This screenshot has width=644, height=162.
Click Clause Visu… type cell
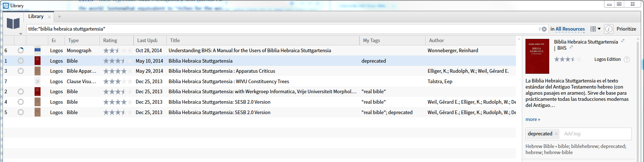pos(81,81)
